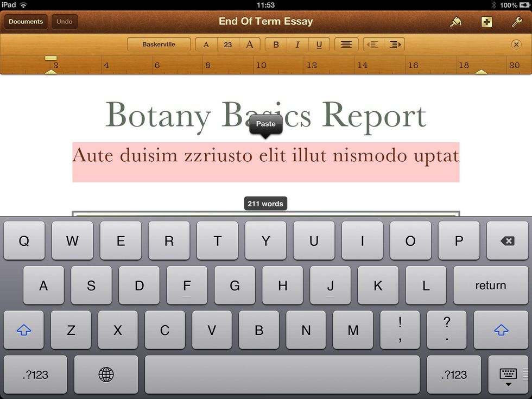
Task: Choose Paste from the popup menu
Action: point(265,124)
